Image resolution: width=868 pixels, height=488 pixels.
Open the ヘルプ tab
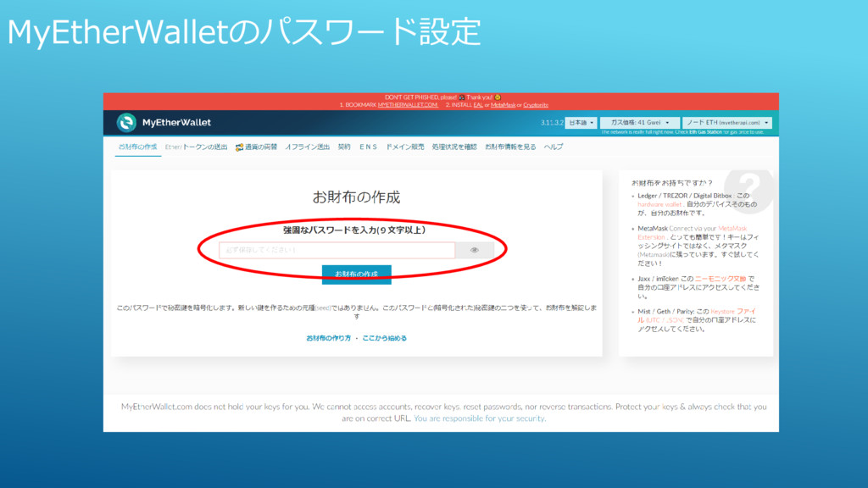coord(554,147)
